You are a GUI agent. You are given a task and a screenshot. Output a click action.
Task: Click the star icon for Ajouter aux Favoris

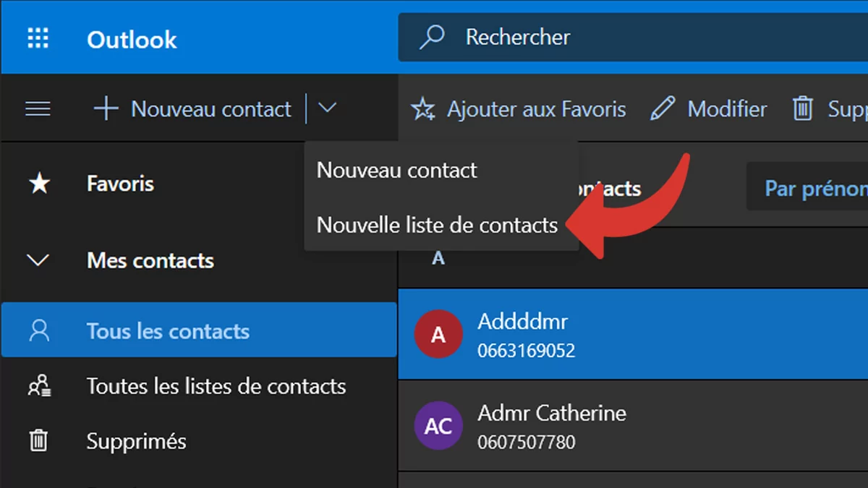[422, 109]
